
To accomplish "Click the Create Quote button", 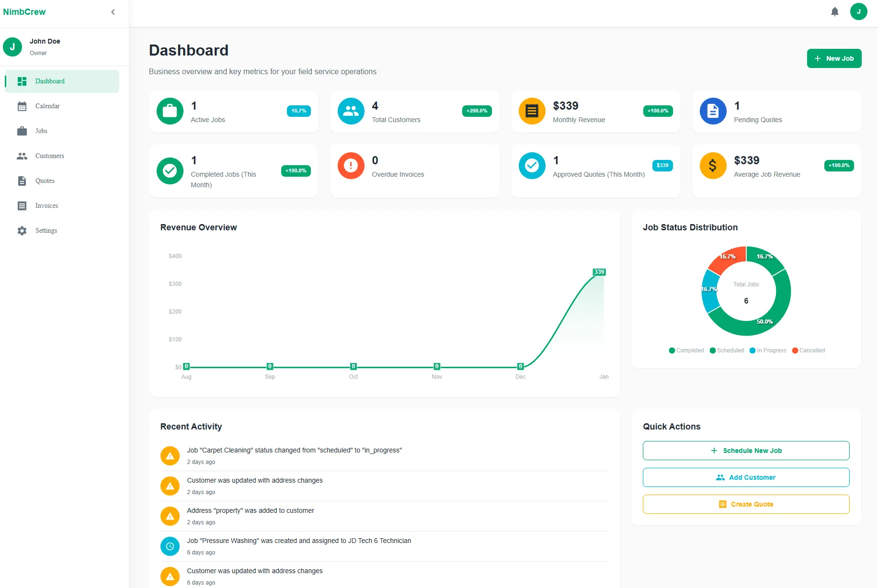I will [746, 504].
